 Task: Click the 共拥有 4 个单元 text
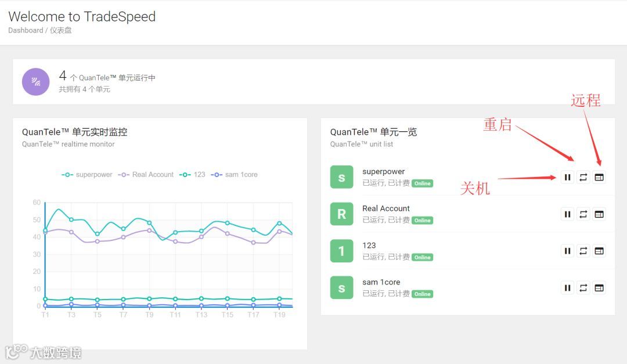click(x=84, y=89)
